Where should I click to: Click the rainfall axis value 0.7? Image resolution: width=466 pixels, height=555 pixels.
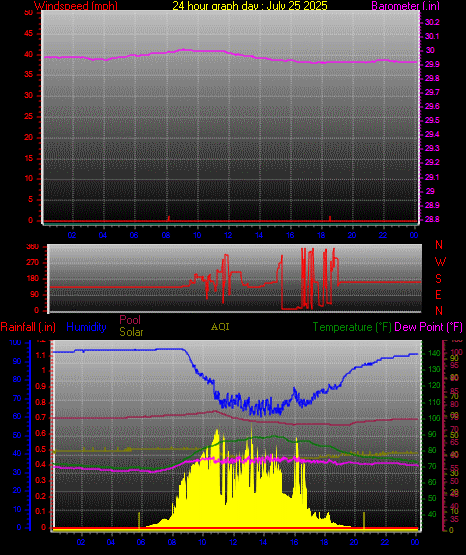(41, 418)
